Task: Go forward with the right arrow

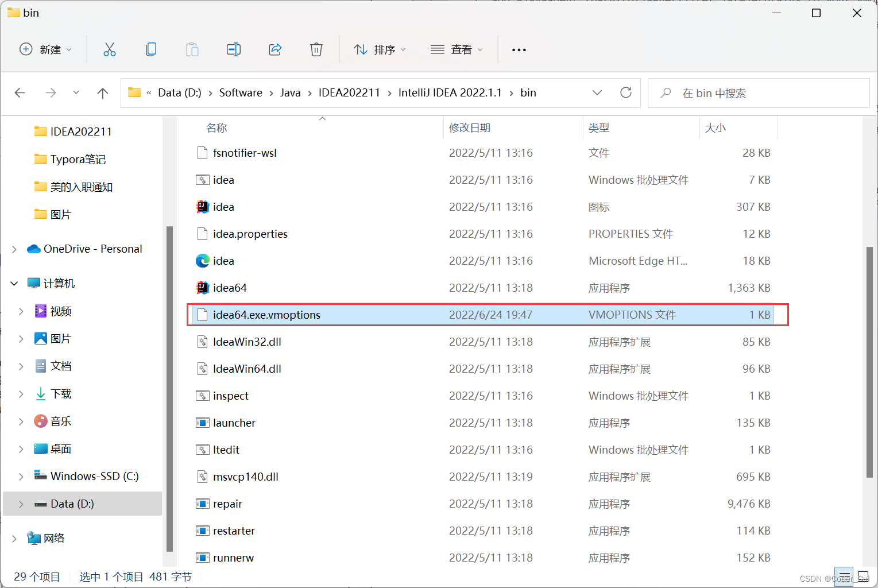Action: pyautogui.click(x=51, y=92)
